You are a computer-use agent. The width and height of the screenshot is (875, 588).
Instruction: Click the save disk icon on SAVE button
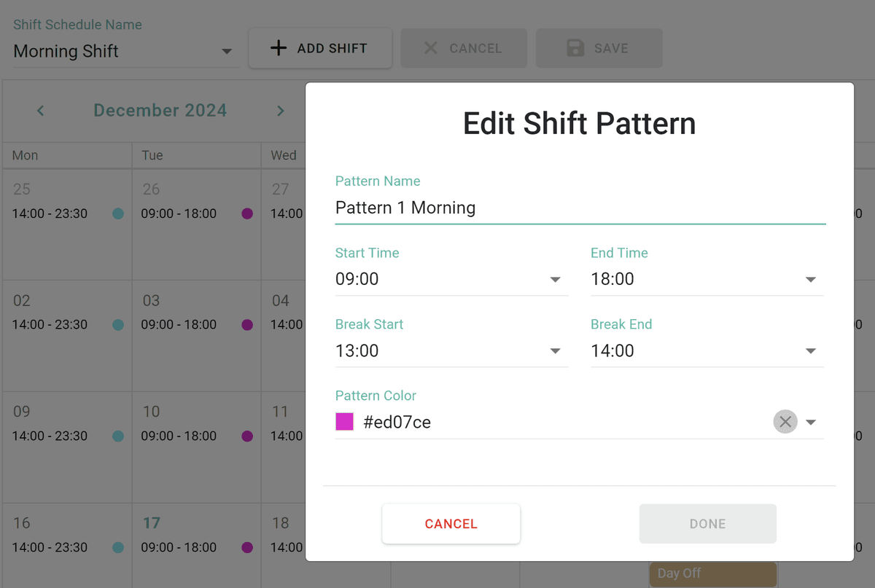coord(575,47)
